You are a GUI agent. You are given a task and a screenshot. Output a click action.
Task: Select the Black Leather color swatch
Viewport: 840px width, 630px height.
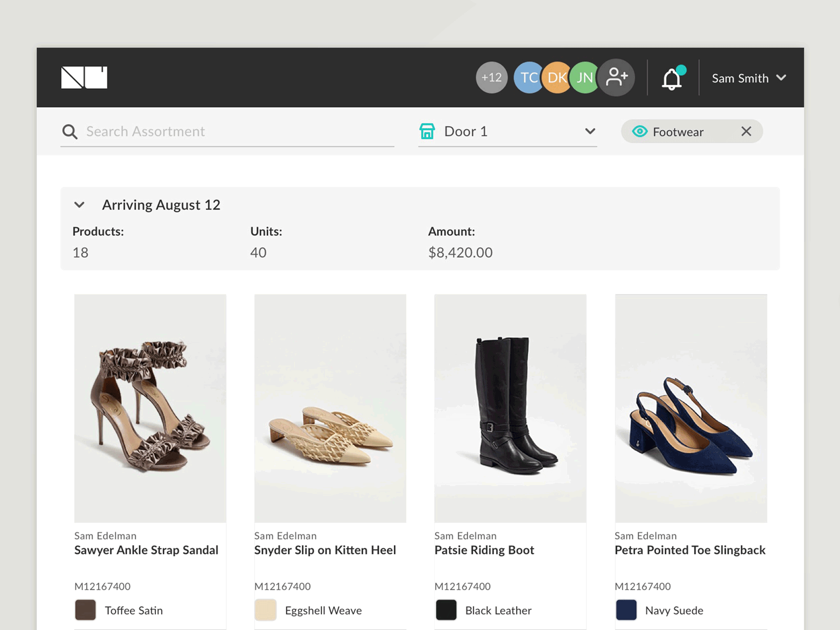point(446,610)
